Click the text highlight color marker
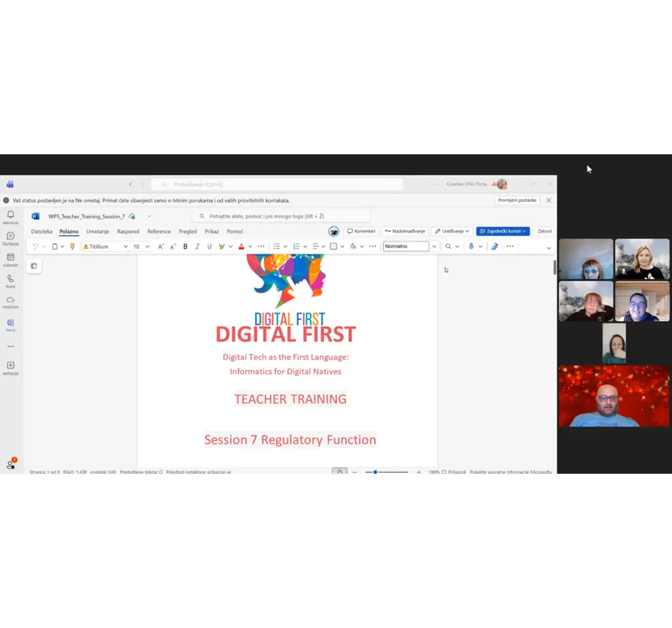 (x=221, y=246)
